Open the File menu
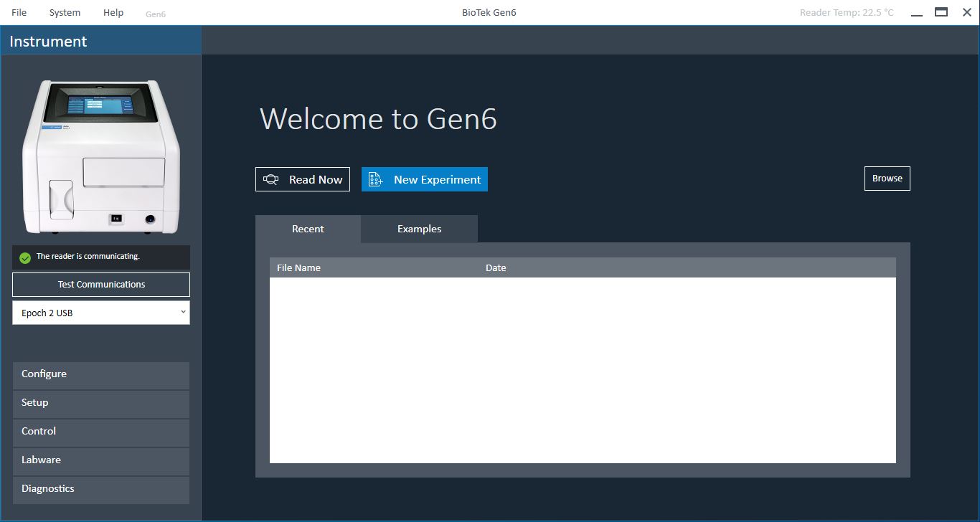Image resolution: width=980 pixels, height=522 pixels. click(19, 13)
